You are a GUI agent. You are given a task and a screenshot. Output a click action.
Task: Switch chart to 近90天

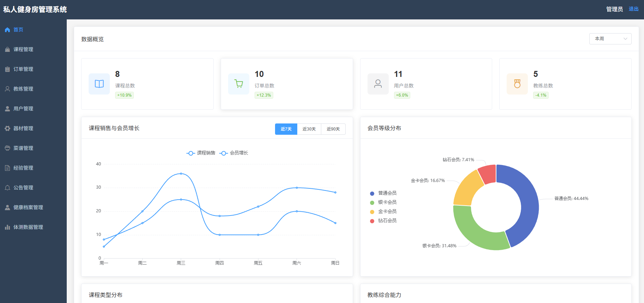333,129
